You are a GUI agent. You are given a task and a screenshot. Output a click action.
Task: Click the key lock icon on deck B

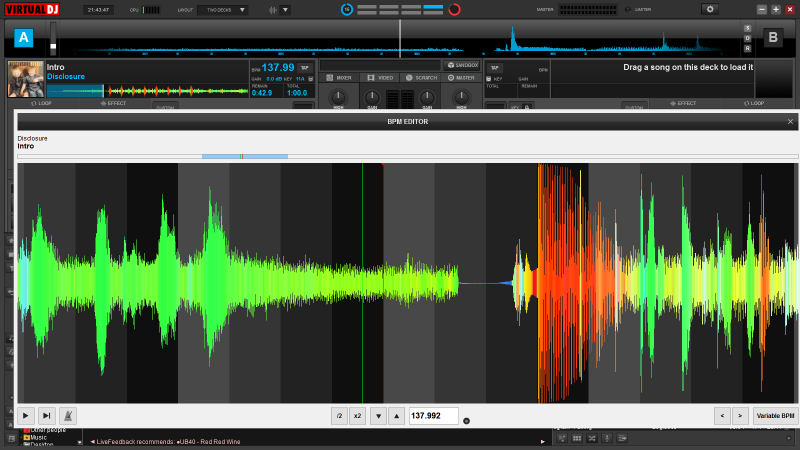(x=489, y=79)
